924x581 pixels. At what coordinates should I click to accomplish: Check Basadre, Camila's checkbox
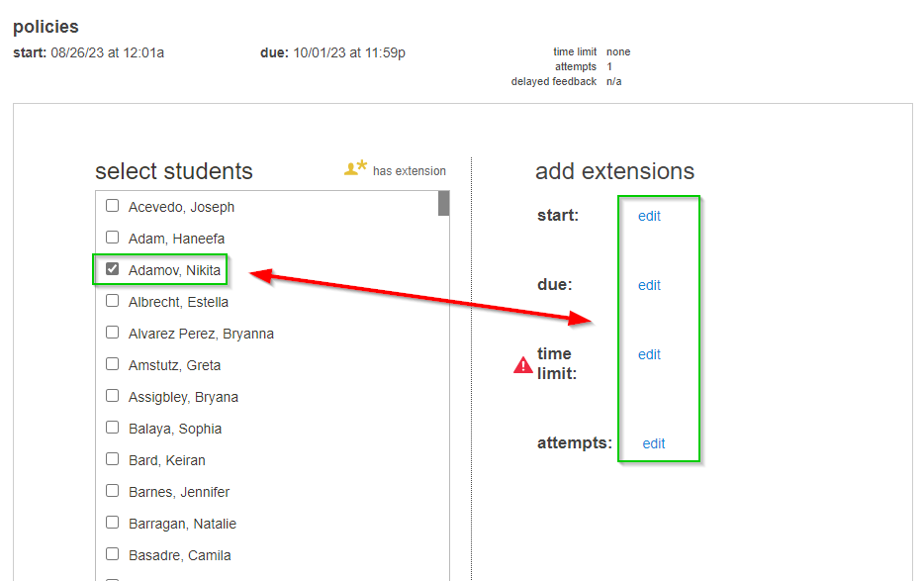coord(112,554)
